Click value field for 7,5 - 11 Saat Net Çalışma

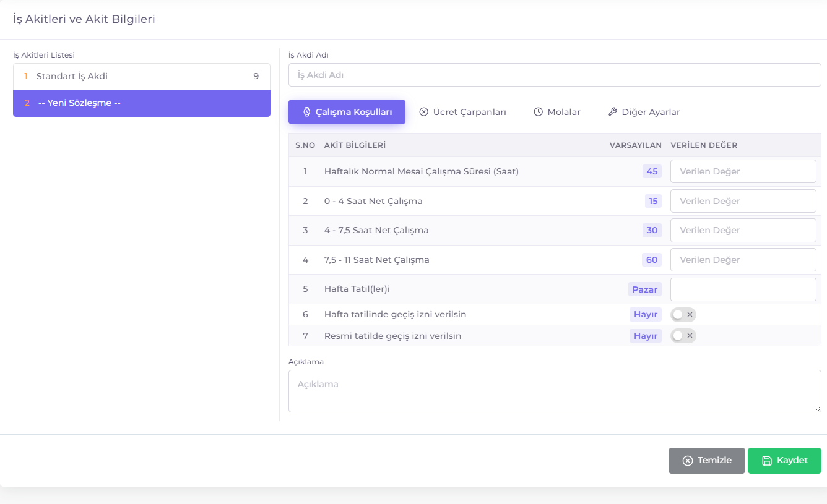point(743,260)
